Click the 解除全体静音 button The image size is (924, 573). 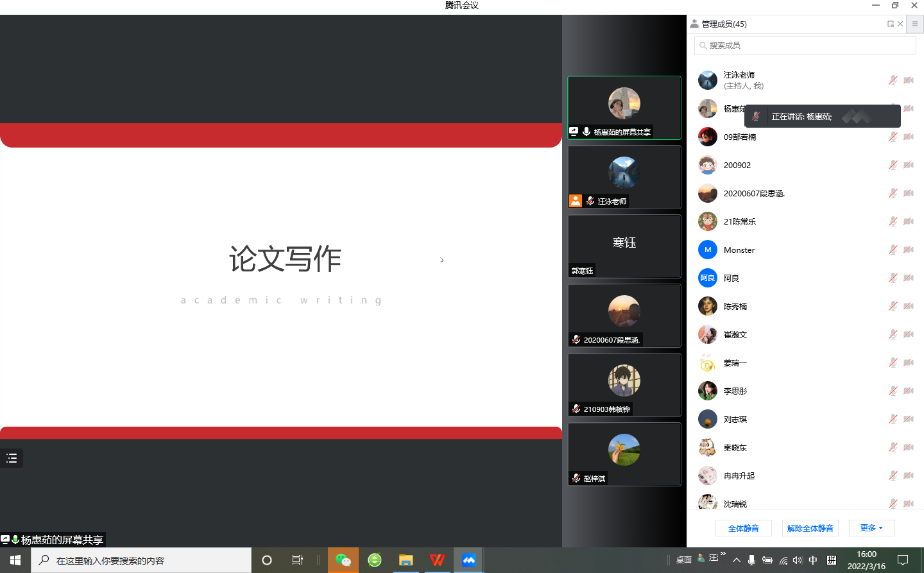click(x=810, y=528)
